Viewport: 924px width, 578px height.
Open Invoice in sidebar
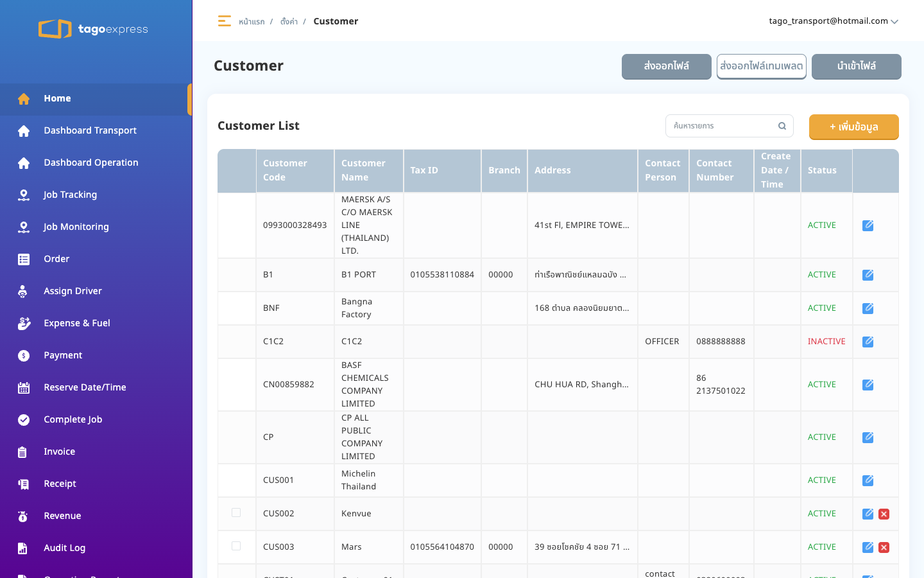[x=96, y=452]
